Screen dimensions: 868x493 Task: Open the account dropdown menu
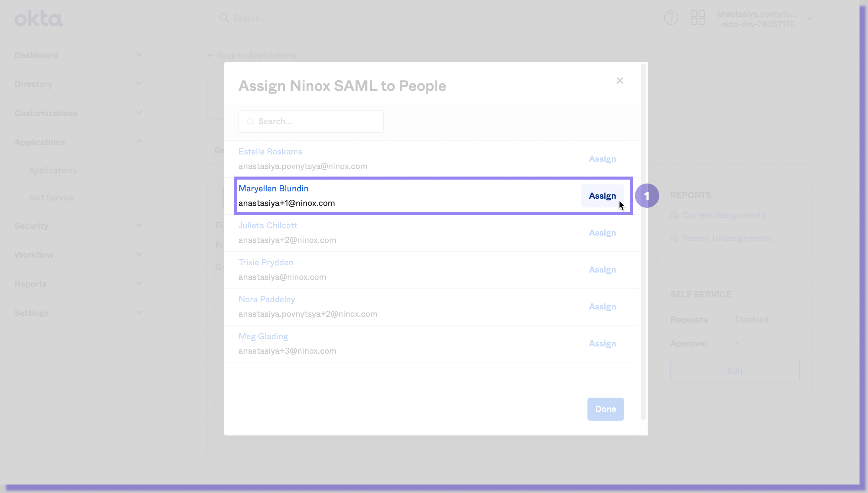tap(810, 18)
